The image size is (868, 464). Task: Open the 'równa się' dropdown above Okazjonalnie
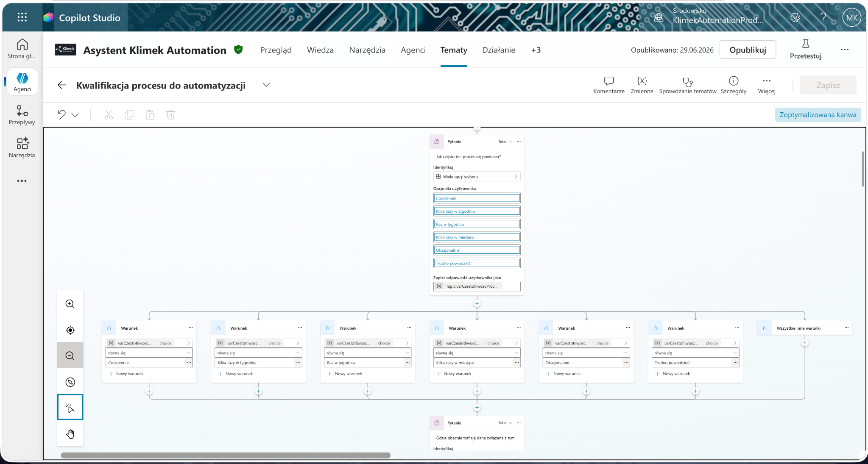pyautogui.click(x=586, y=353)
